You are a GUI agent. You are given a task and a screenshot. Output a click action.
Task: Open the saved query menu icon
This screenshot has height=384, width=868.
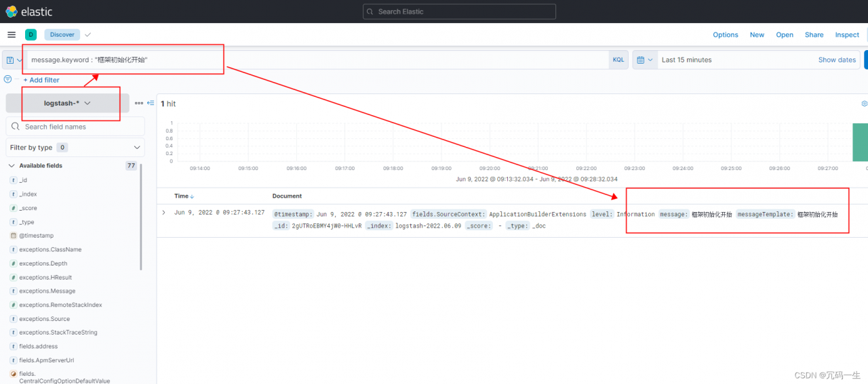(14, 60)
